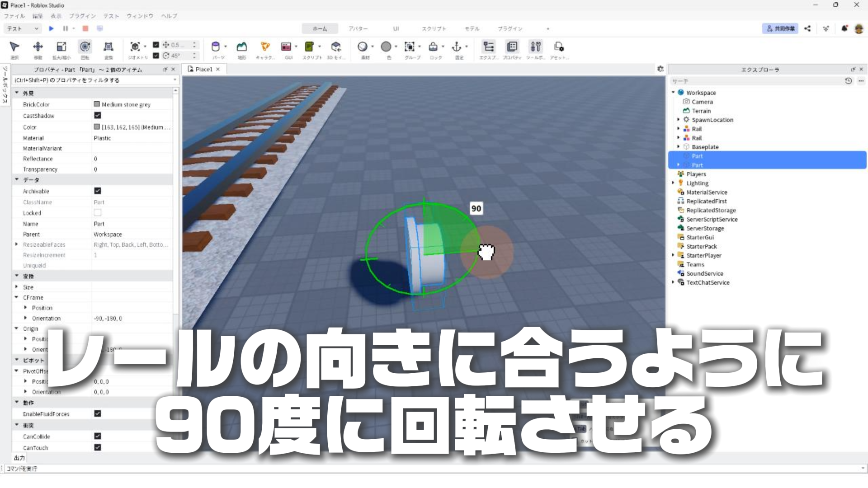Select the Move tool
868x488 pixels.
point(38,47)
